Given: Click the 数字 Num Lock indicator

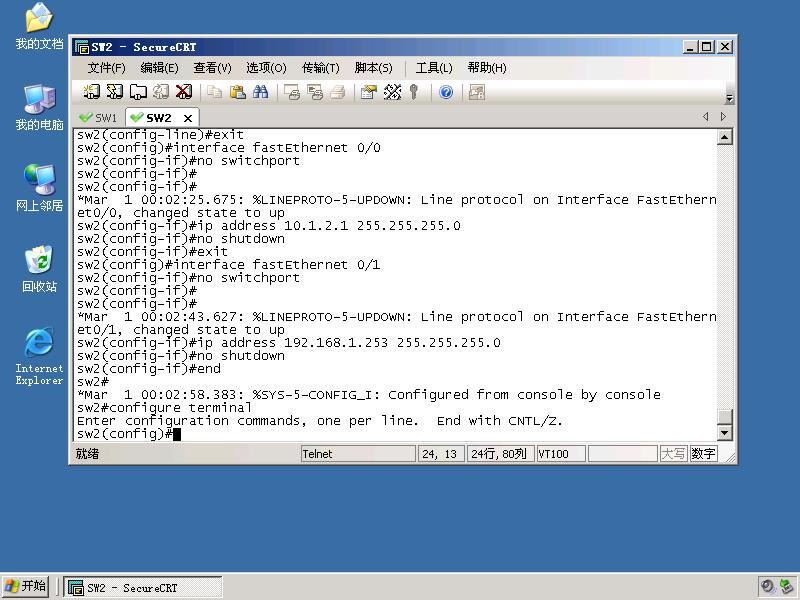Looking at the screenshot, I should [x=703, y=454].
